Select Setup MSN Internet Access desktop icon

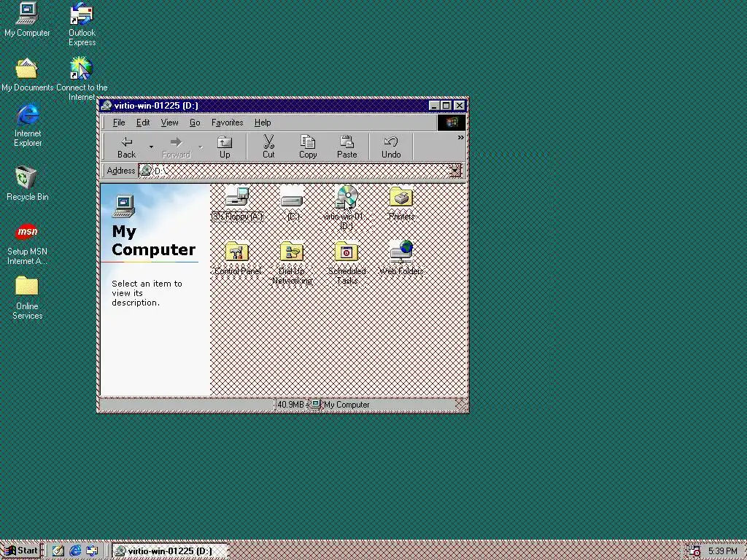[27, 244]
